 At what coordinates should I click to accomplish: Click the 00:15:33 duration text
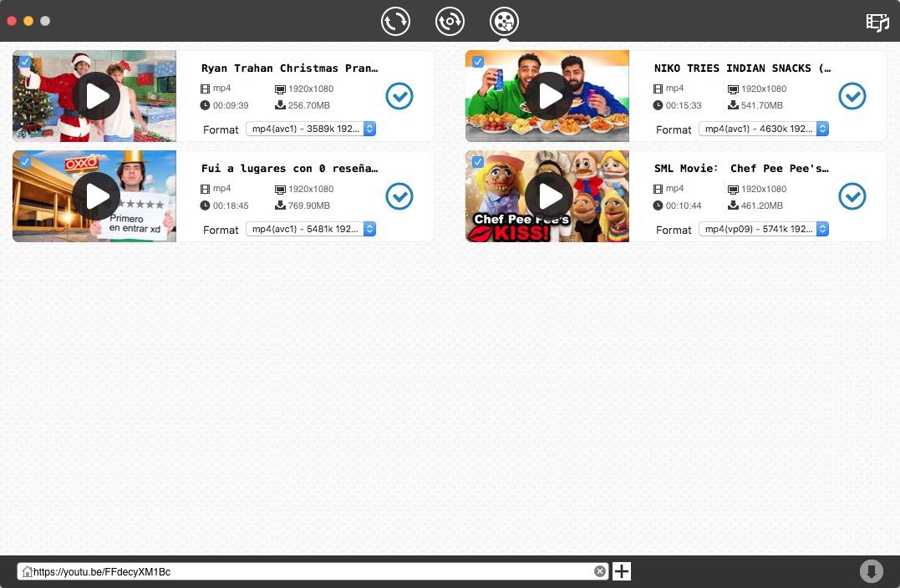pyautogui.click(x=684, y=105)
